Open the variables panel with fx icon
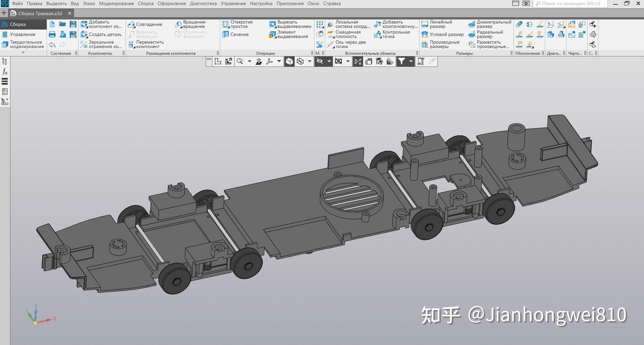Screen dimensions: 644x345 pyautogui.click(x=5, y=71)
